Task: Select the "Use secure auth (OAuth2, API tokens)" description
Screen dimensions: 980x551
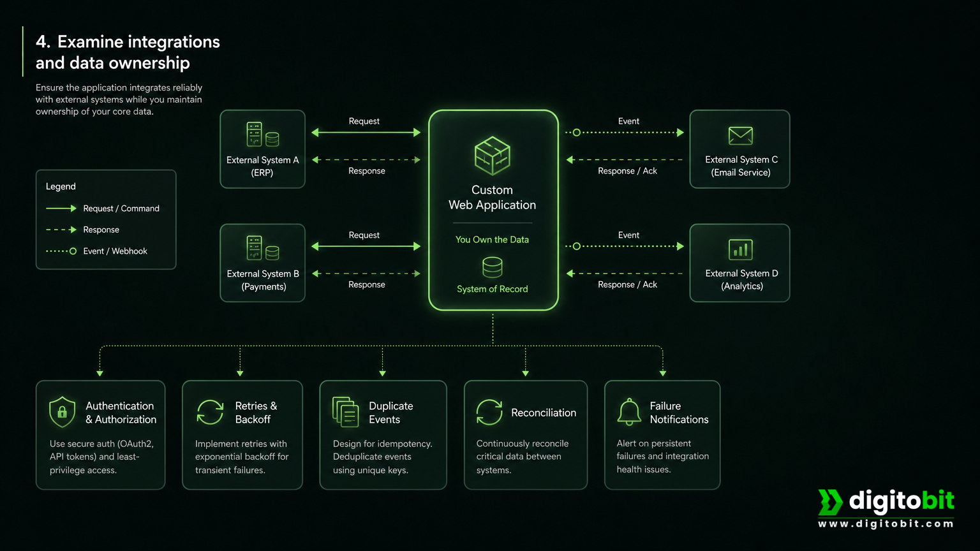Action: [x=101, y=457]
